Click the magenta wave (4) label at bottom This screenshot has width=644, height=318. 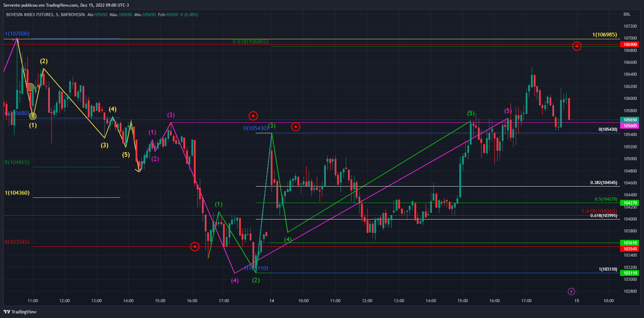tap(235, 280)
